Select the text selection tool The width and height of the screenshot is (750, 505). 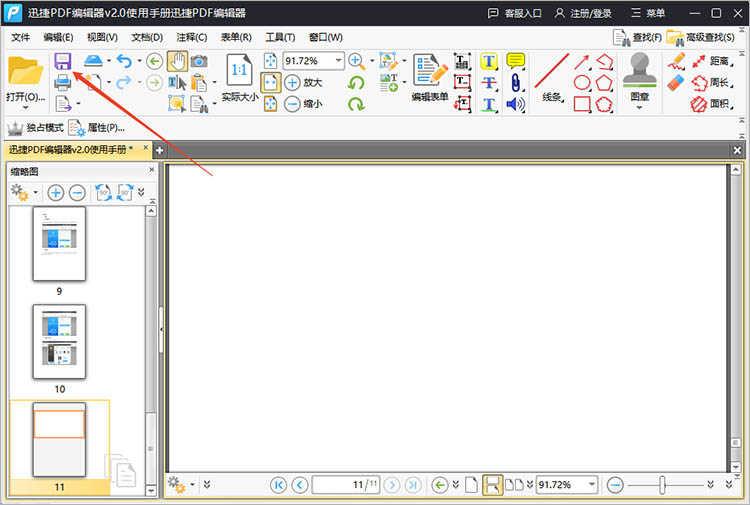(177, 83)
